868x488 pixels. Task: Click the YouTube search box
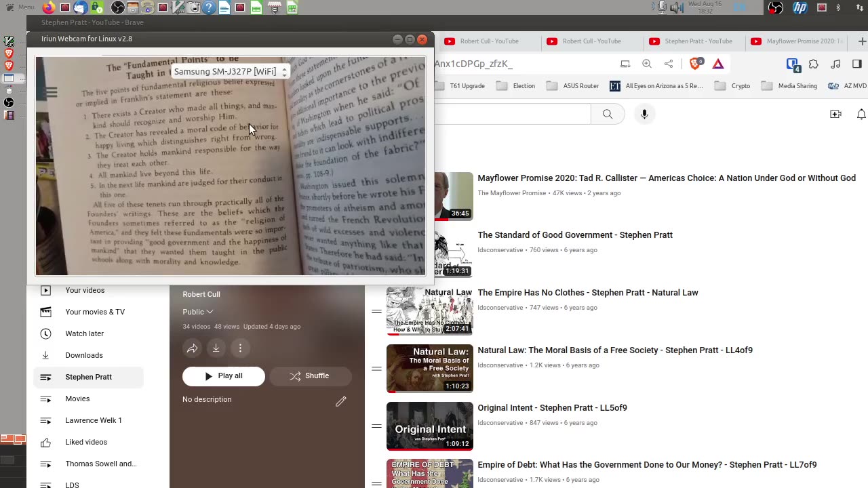click(513, 114)
